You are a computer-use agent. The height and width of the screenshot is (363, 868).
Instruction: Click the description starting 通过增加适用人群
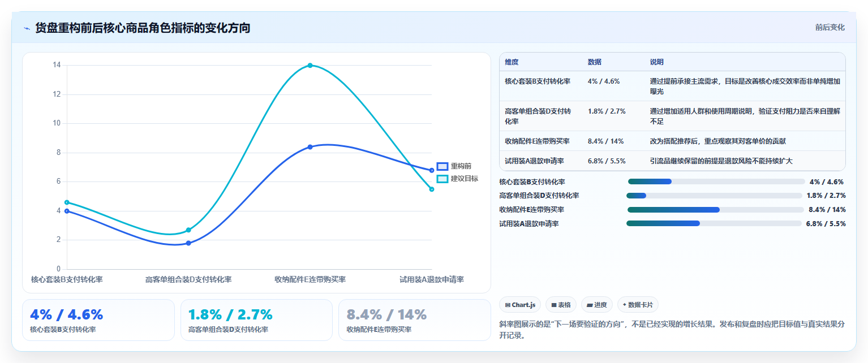click(745, 116)
